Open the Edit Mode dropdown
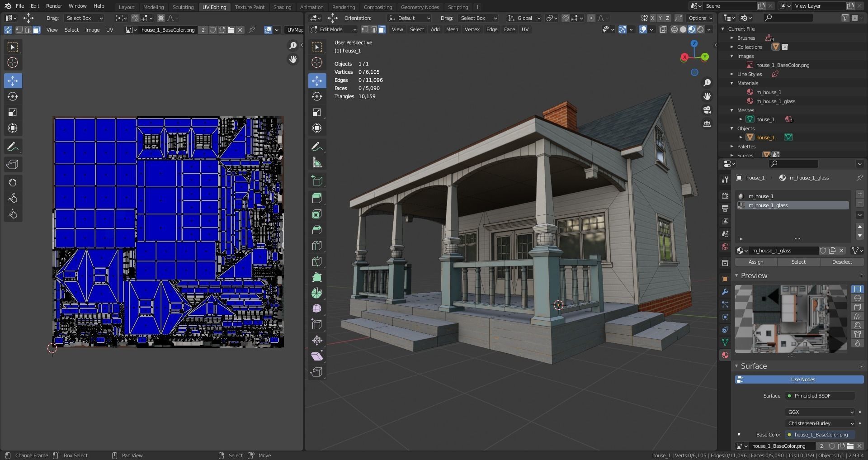 point(334,29)
